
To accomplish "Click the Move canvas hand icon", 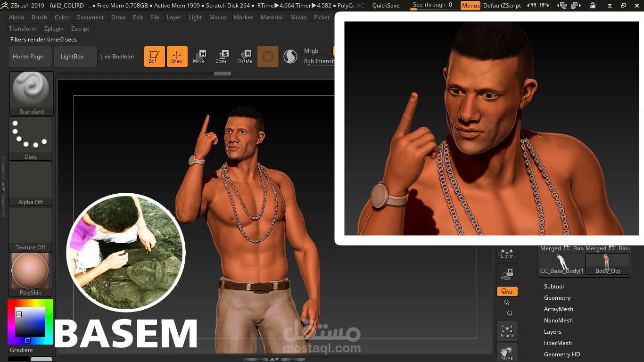I will pos(507,353).
